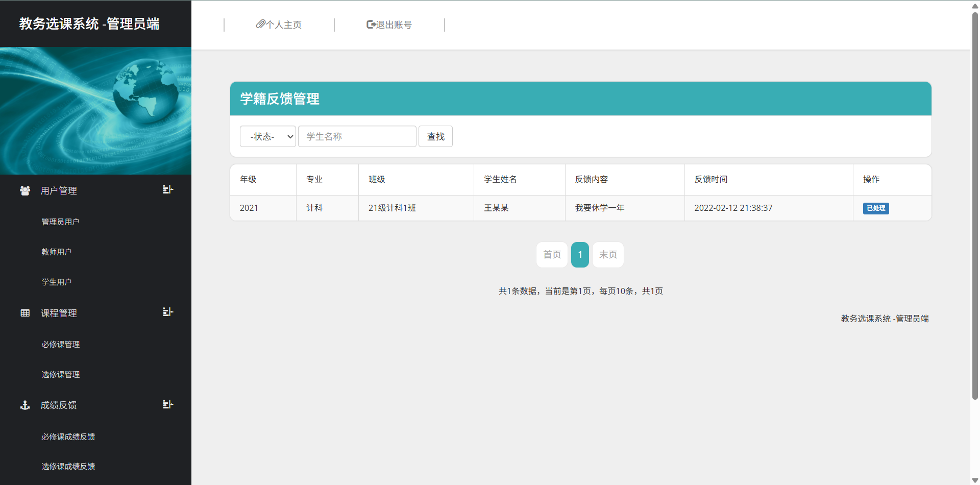This screenshot has width=980, height=485.
Task: Click the globe banner image in sidebar
Action: [95, 111]
